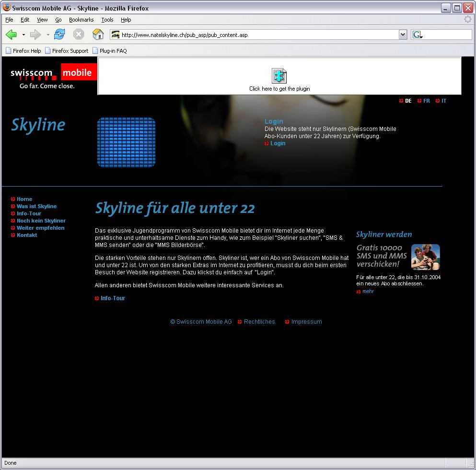Viewport: 476px width, 470px height.
Task: Click the Login link under the header
Action: tap(278, 143)
